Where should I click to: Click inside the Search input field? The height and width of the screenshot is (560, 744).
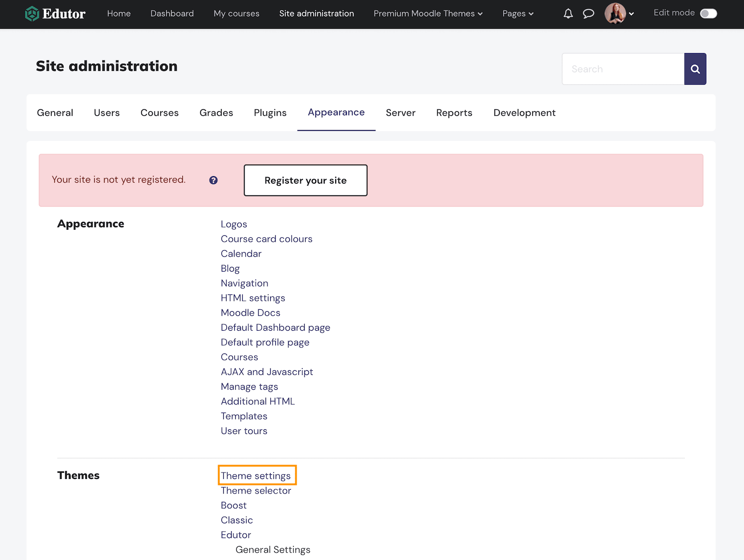click(x=623, y=68)
